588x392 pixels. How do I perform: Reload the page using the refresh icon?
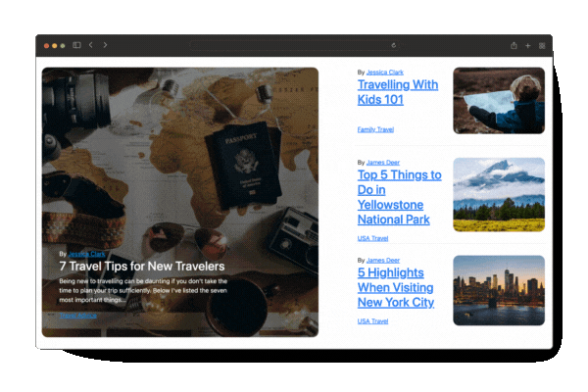tap(394, 45)
